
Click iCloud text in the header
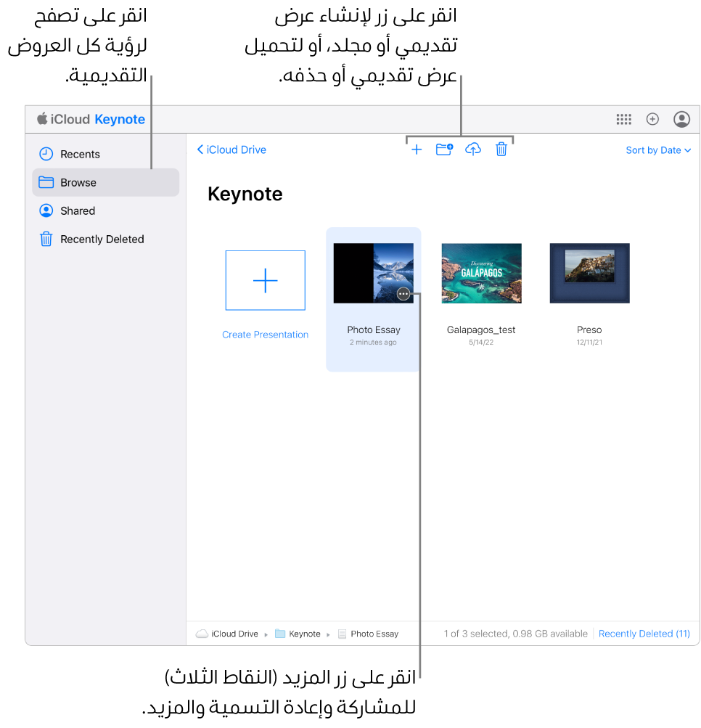70,119
